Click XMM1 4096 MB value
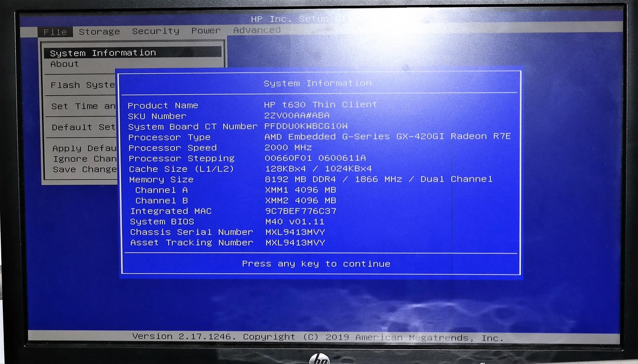The image size is (638, 364). click(x=301, y=190)
